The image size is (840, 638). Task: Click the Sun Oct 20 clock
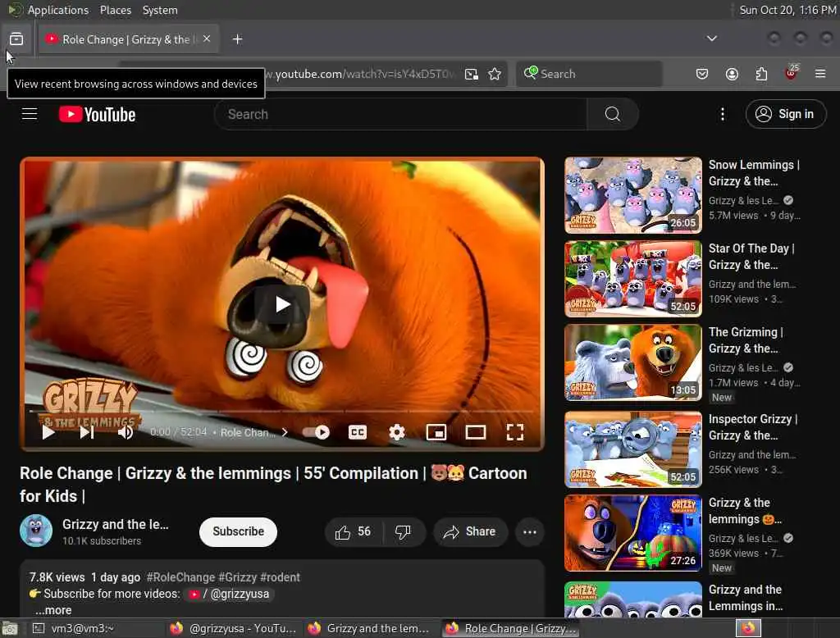click(788, 10)
